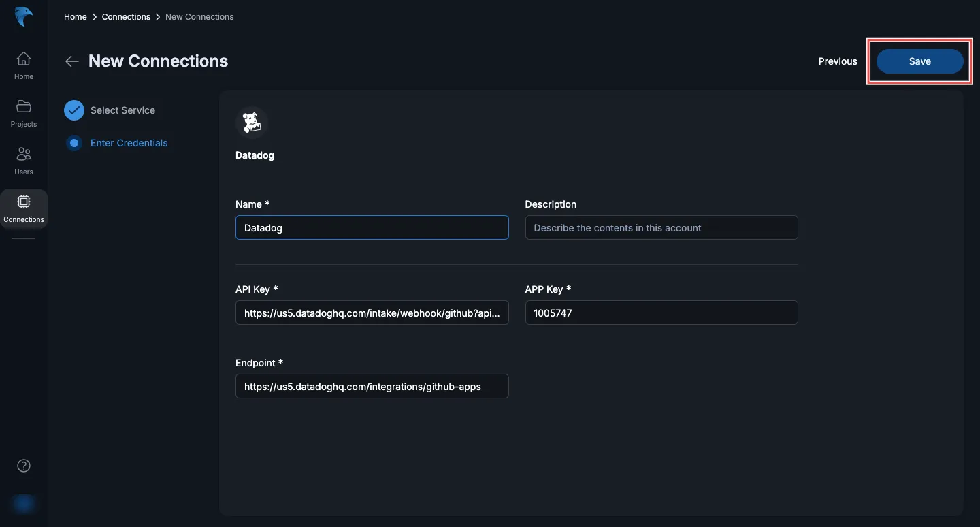Go to the Home breadcrumb

coord(76,17)
